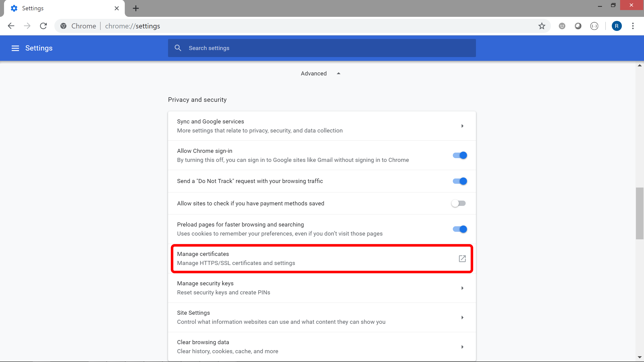Image resolution: width=644 pixels, height=362 pixels.
Task: Expand Clear browsing data arrow
Action: click(462, 347)
